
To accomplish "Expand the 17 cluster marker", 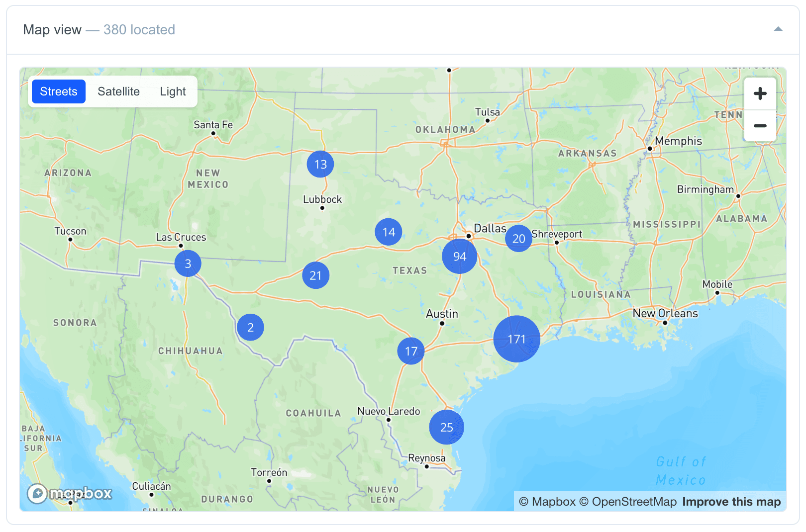I will [411, 351].
